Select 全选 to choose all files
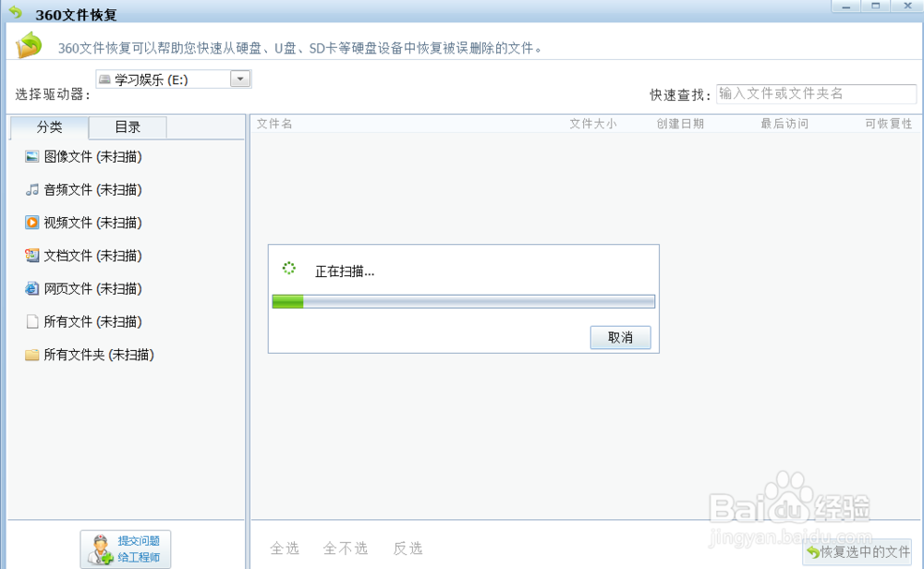This screenshot has height=569, width=924. [285, 548]
